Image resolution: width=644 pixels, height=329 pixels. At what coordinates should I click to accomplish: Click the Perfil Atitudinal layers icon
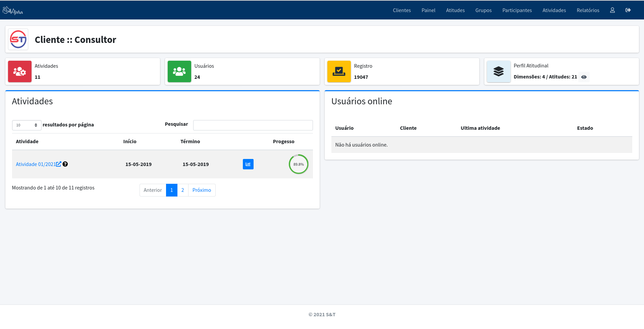pyautogui.click(x=498, y=71)
